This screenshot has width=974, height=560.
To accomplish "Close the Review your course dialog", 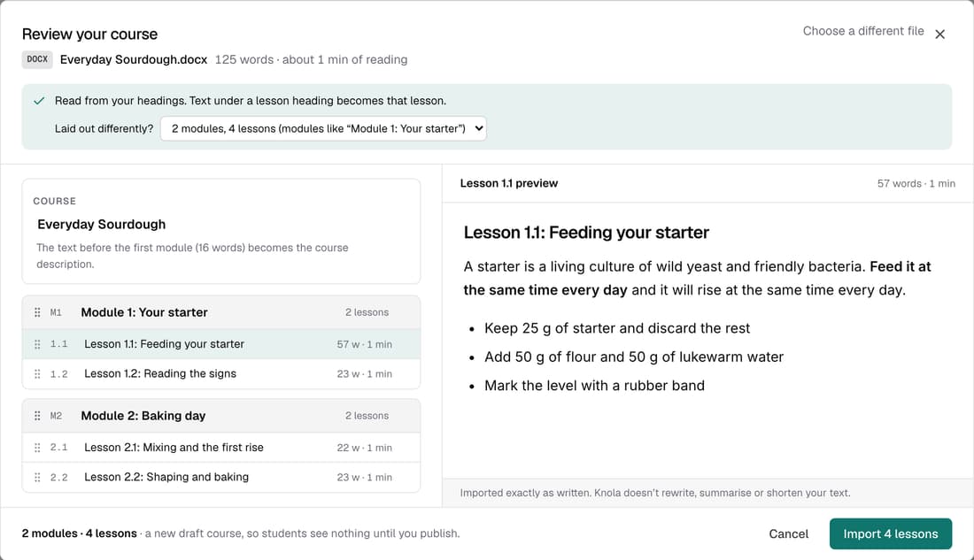I will coord(939,35).
